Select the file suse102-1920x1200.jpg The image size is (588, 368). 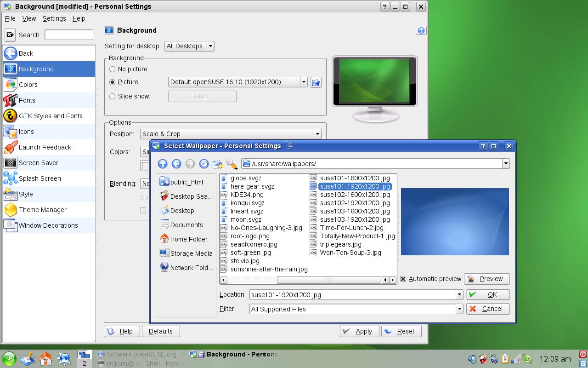coord(350,203)
